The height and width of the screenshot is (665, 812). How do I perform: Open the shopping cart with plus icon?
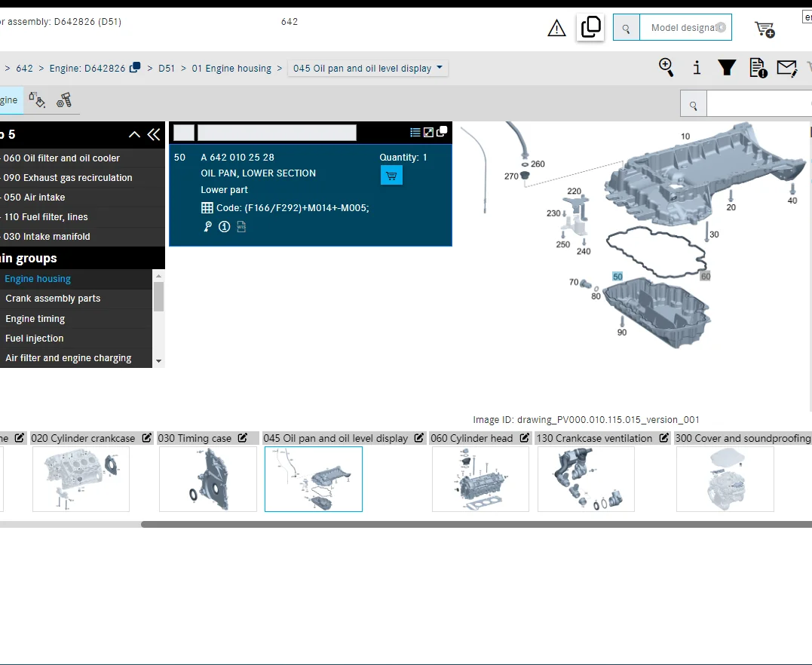[x=765, y=29]
